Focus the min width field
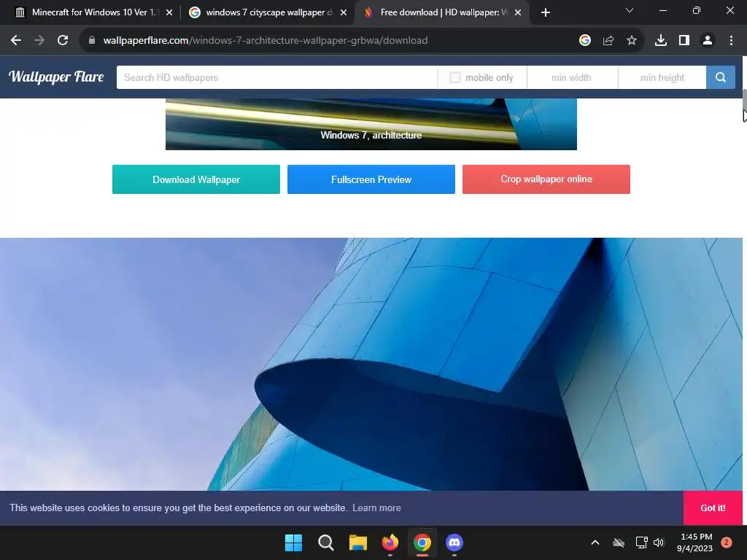Screen dimensions: 747x560 point(572,77)
